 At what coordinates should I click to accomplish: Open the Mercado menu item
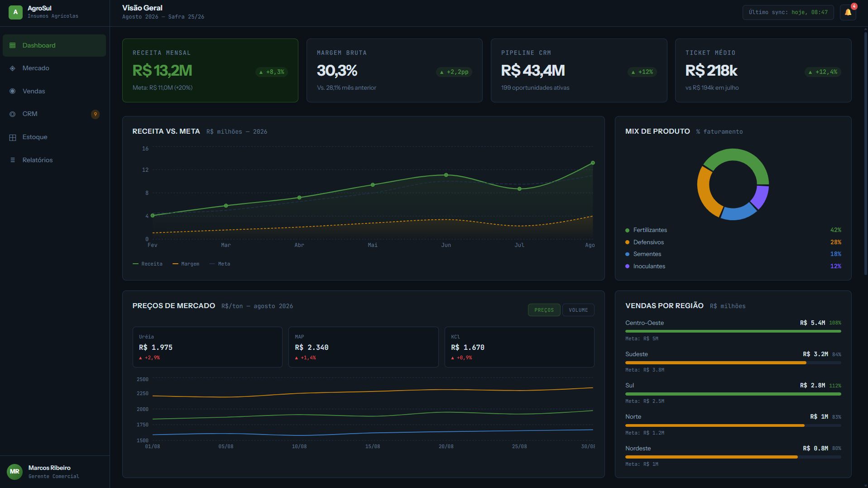[54, 68]
